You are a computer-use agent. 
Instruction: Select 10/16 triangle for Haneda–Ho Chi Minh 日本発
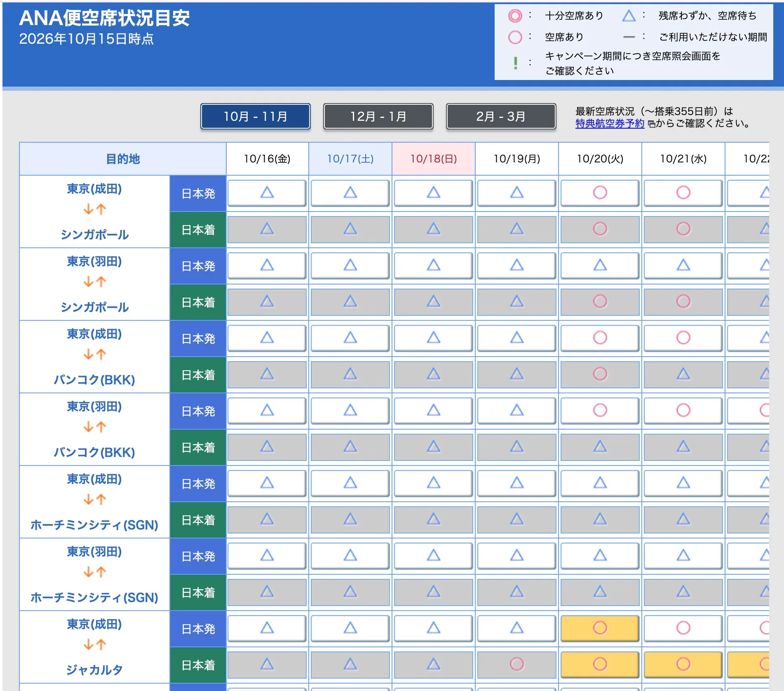tap(267, 556)
